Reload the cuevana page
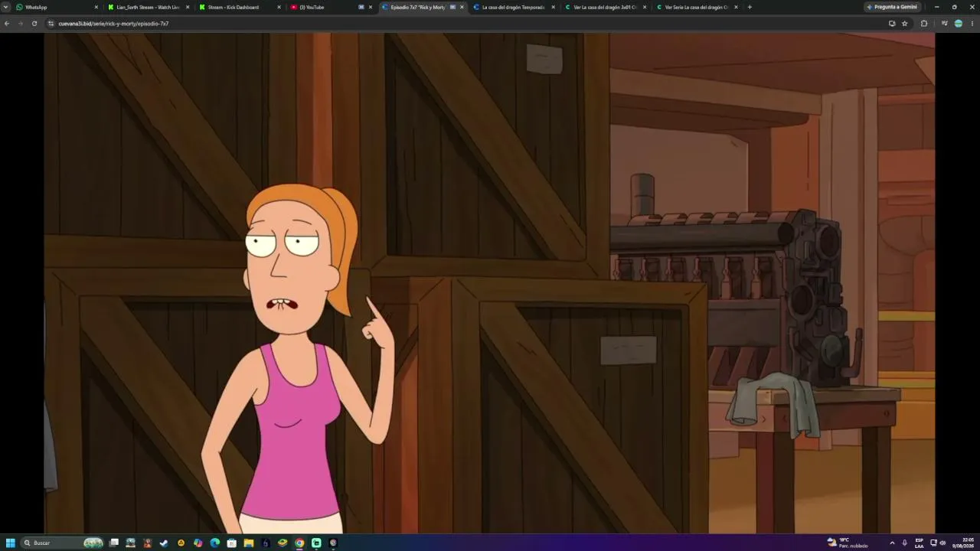The height and width of the screenshot is (551, 980). [x=34, y=24]
